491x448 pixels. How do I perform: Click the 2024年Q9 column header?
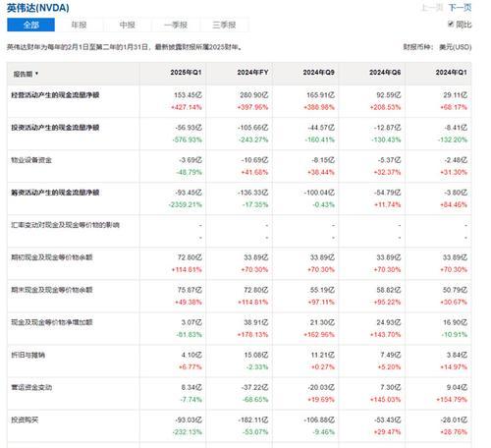coord(319,73)
